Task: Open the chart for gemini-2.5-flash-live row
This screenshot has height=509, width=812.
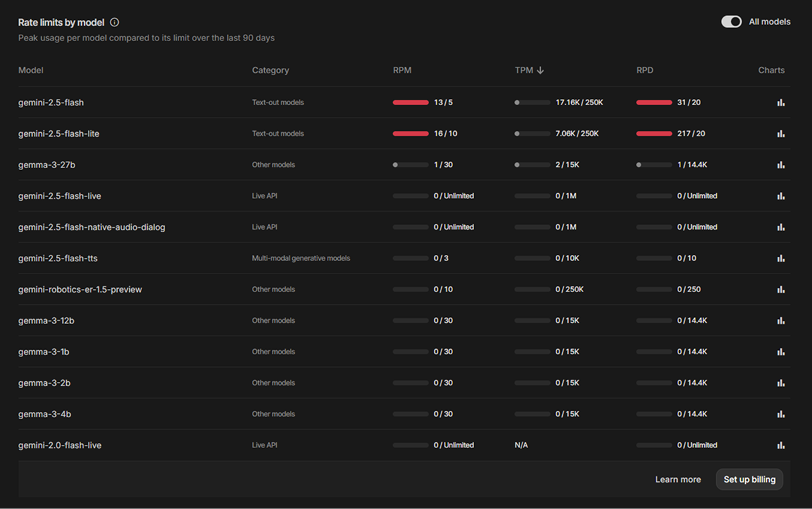Action: click(781, 196)
